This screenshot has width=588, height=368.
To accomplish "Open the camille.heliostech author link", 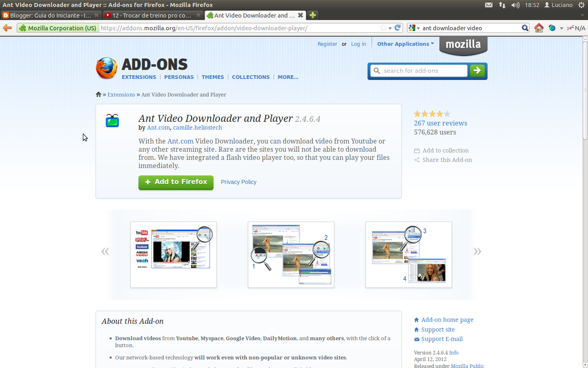I will (198, 128).
